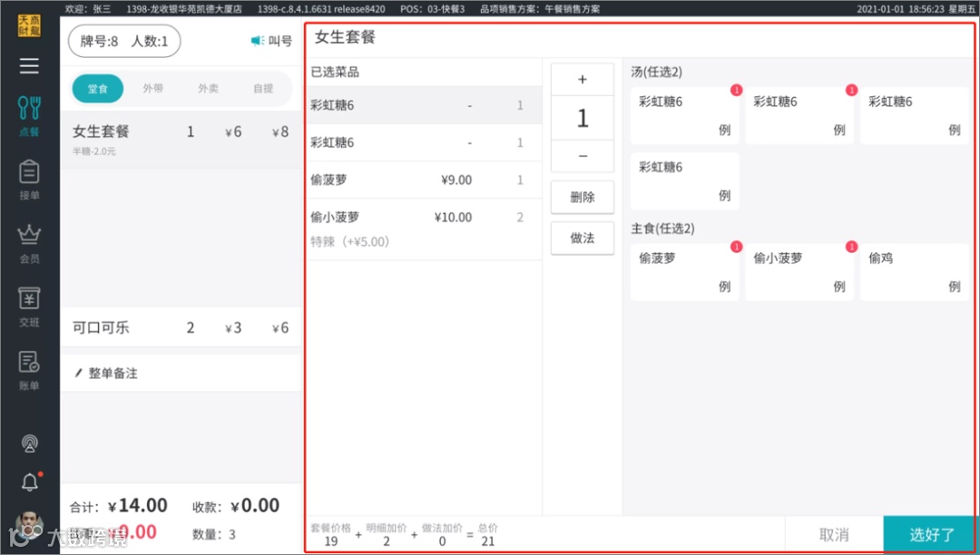Click the 牌号:8 人数:1 table info pill

[124, 41]
